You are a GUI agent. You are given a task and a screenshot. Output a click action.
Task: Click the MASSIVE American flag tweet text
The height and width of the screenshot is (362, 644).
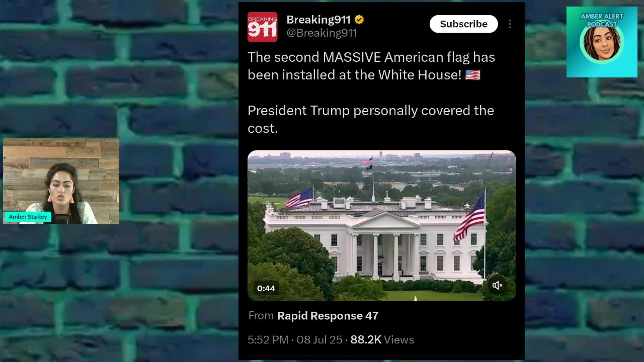point(371,66)
